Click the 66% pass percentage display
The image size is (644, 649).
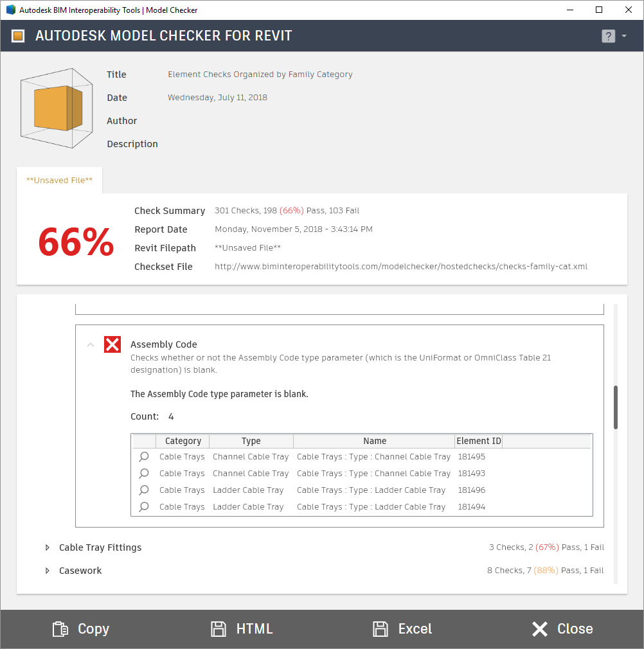tap(75, 243)
